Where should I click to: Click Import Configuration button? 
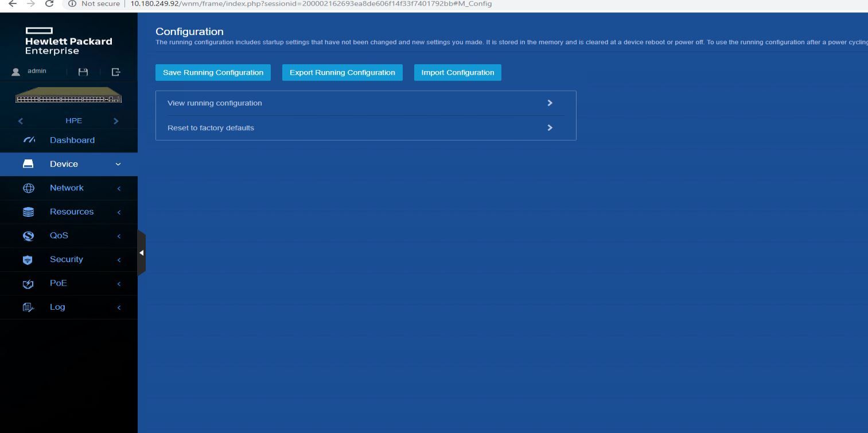click(x=458, y=72)
